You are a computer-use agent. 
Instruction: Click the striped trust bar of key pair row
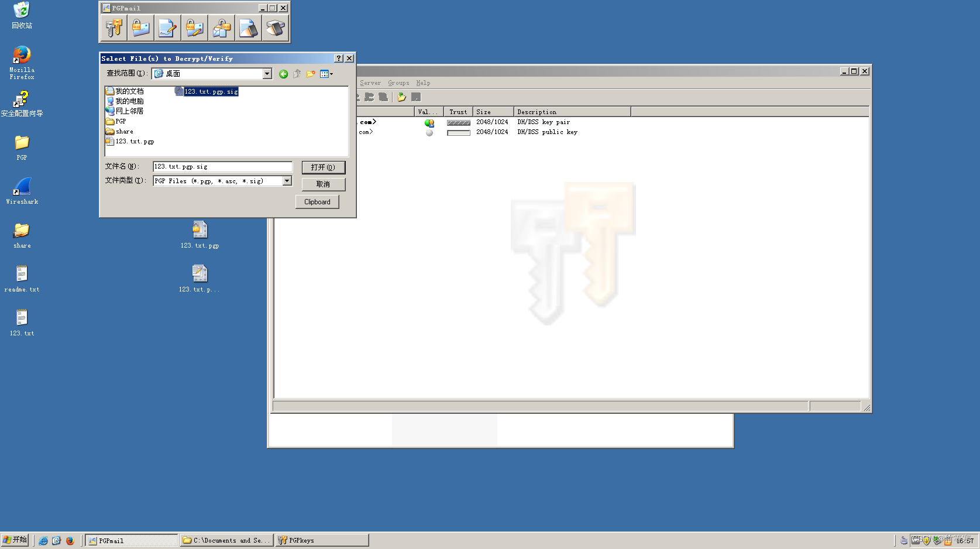click(x=459, y=123)
